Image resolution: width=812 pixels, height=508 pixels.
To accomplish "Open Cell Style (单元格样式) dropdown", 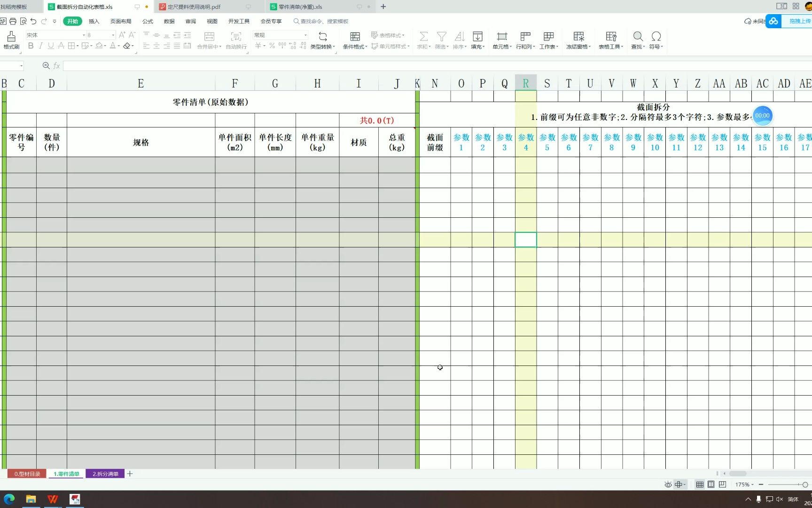I will pyautogui.click(x=390, y=46).
